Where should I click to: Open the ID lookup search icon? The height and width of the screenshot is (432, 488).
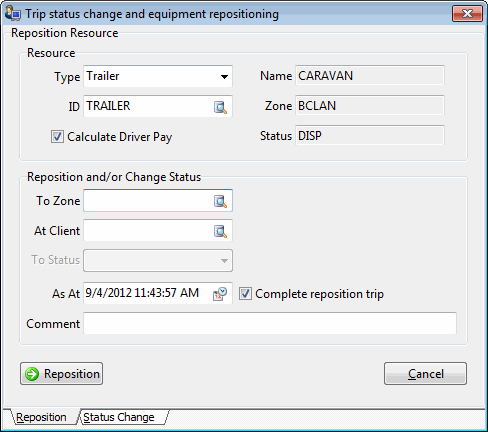[x=220, y=107]
